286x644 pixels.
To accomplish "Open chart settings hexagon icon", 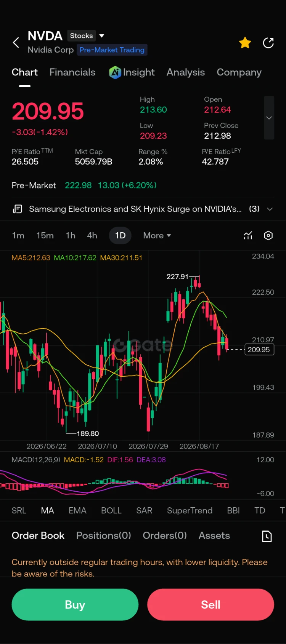I will point(268,235).
